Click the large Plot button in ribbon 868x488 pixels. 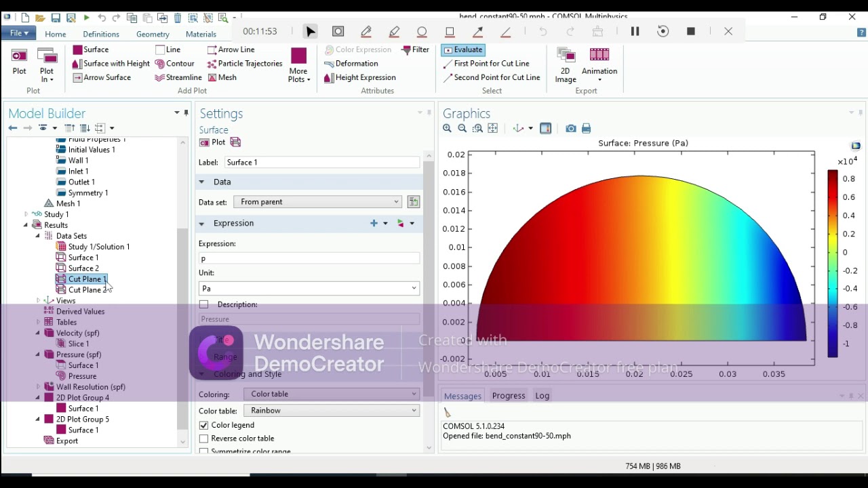click(x=20, y=62)
